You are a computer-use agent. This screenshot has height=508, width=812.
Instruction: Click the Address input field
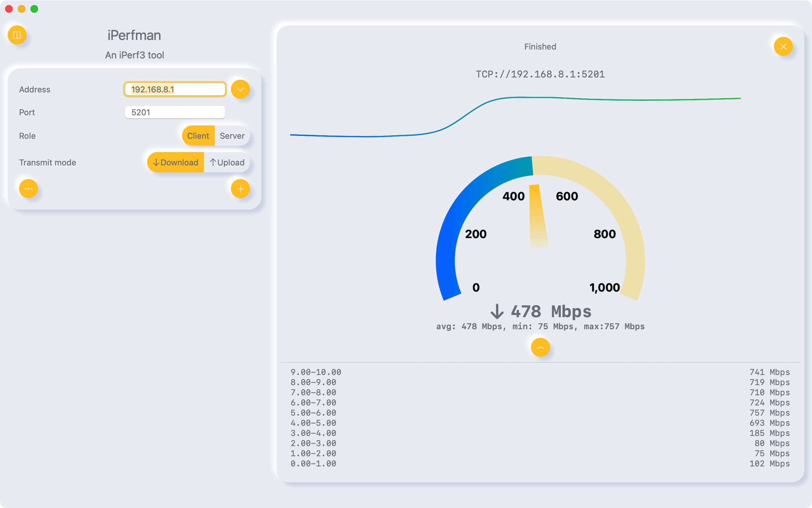175,89
